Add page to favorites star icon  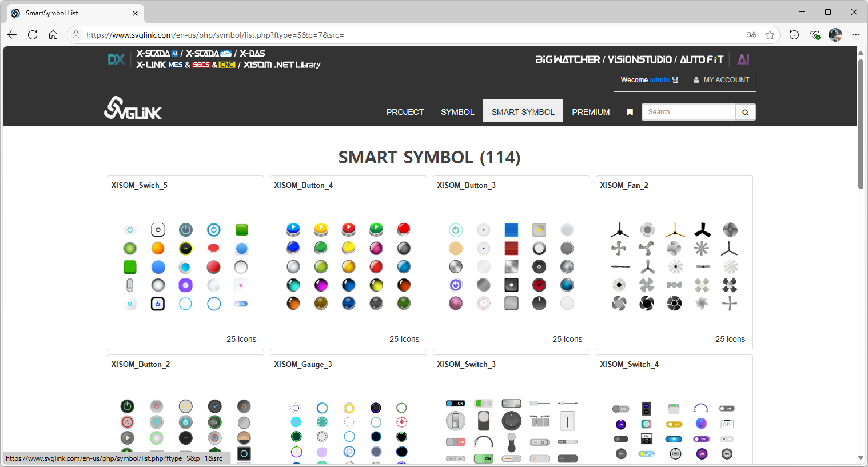coord(770,35)
